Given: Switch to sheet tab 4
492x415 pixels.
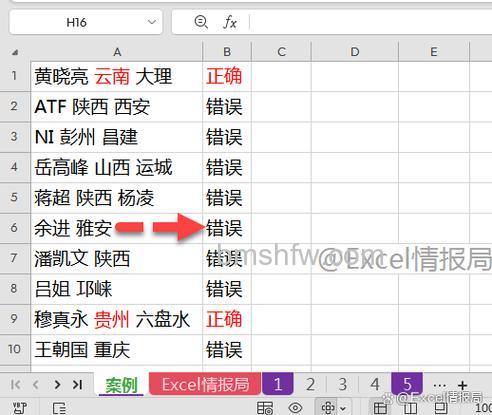Looking at the screenshot, I should point(375,384).
